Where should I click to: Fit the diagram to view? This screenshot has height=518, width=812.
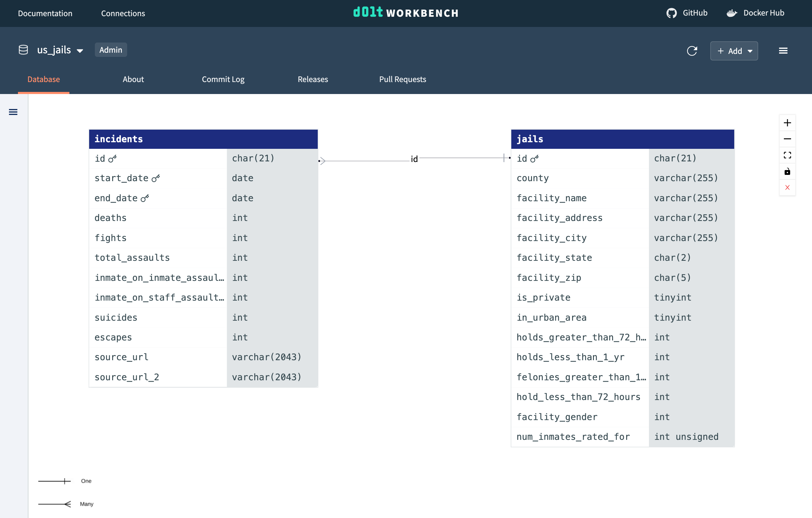787,155
